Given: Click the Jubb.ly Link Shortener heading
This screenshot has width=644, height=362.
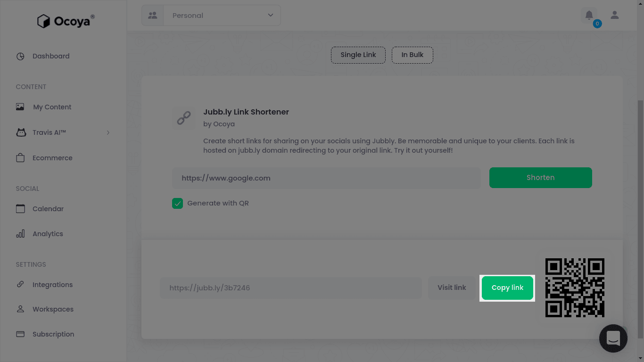Looking at the screenshot, I should tap(246, 112).
